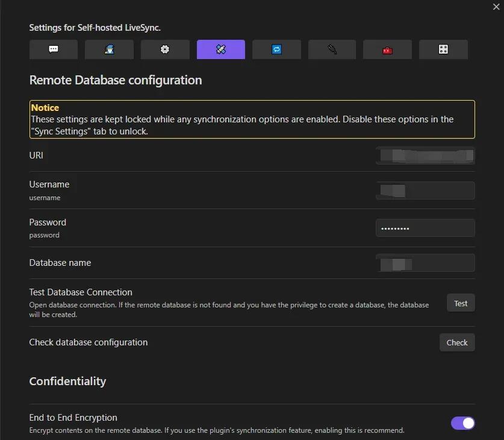Viewport: 504px width, 440px height.
Task: Focus the Username input field
Action: click(x=425, y=190)
